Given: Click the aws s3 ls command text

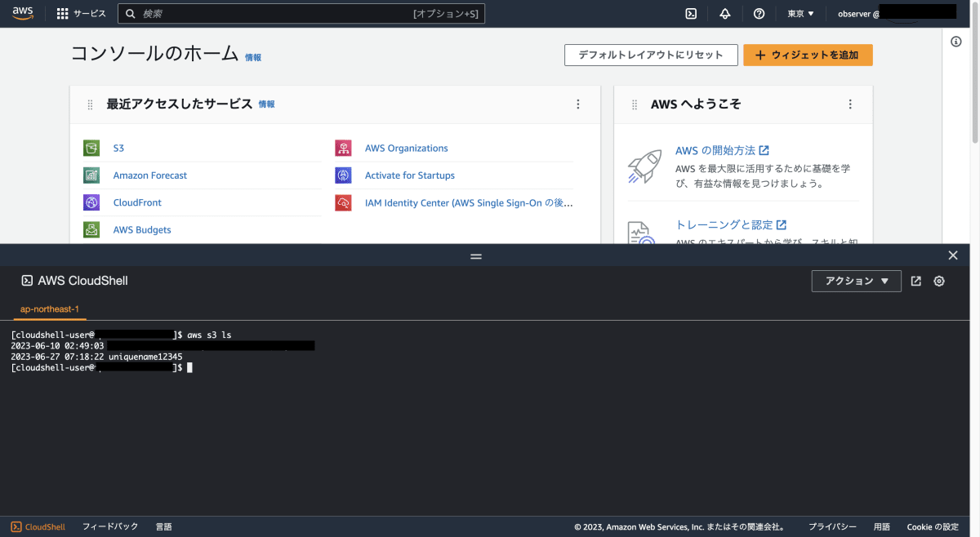Looking at the screenshot, I should tap(210, 335).
